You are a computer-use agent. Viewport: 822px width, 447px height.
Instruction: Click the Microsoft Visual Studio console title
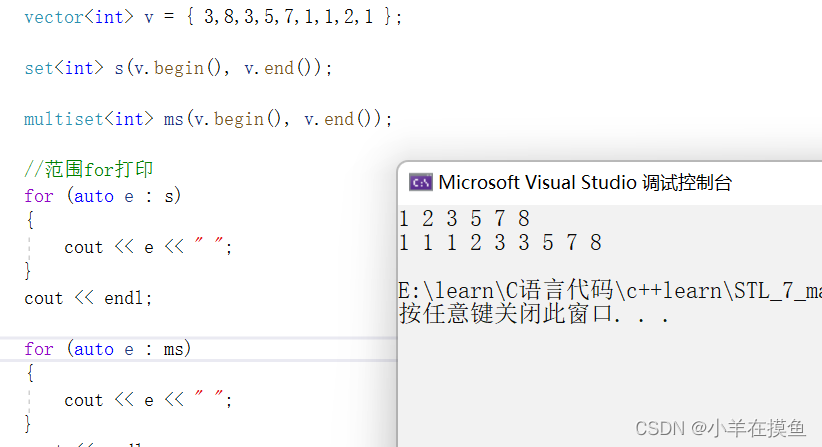[x=585, y=182]
